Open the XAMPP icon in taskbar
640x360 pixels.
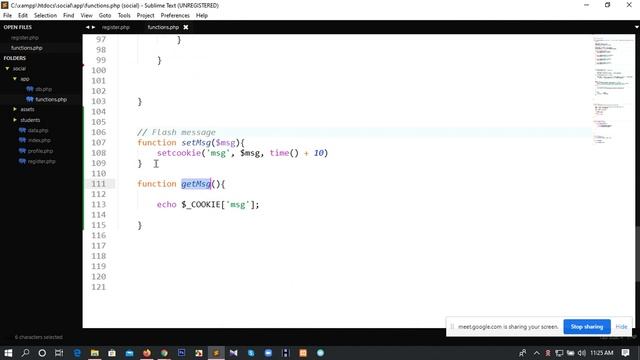tap(303, 353)
